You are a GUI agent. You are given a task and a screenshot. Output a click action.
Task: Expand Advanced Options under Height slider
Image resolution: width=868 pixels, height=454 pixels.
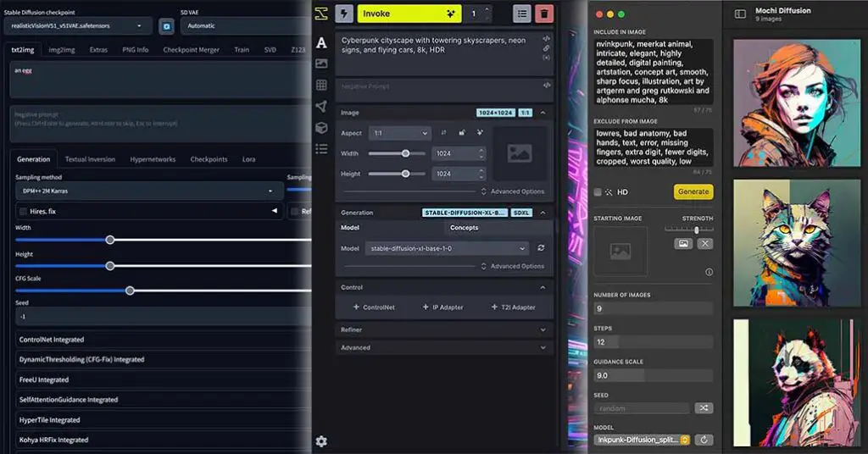tap(513, 191)
